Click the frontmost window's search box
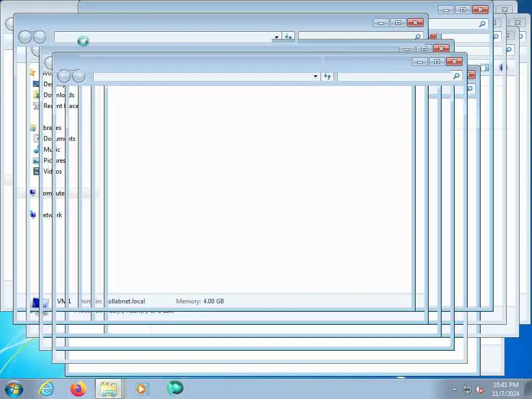Viewport: 532px width, 399px height. click(x=400, y=76)
